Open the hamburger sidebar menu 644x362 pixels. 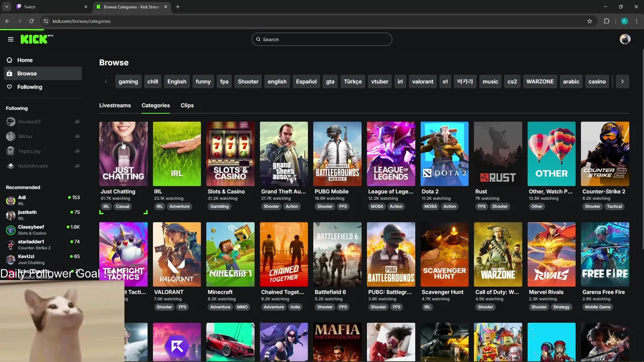(11, 39)
